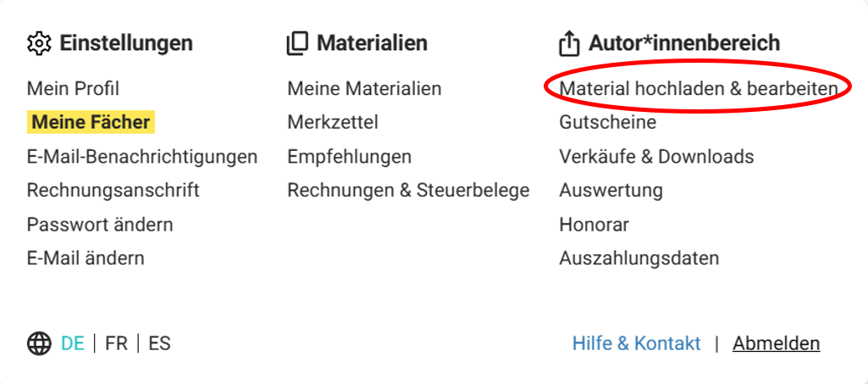
Task: Open Meine Materialien
Action: pyautogui.click(x=364, y=89)
